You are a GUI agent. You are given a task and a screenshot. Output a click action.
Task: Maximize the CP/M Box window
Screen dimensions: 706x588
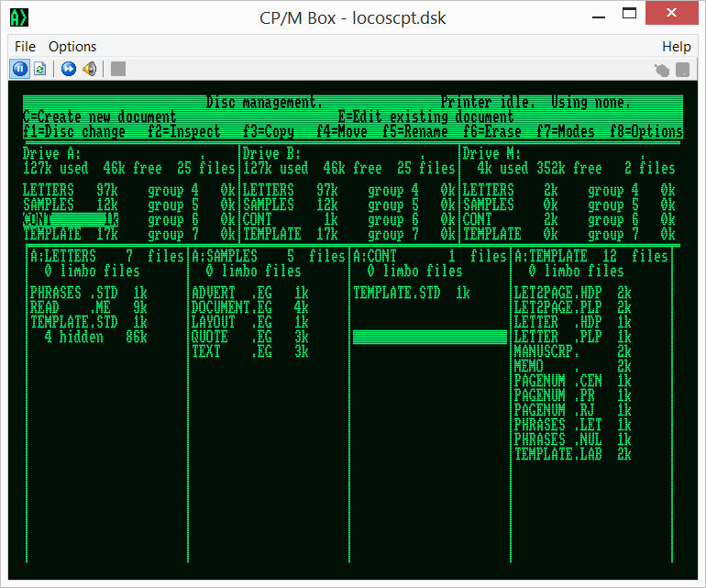click(629, 13)
